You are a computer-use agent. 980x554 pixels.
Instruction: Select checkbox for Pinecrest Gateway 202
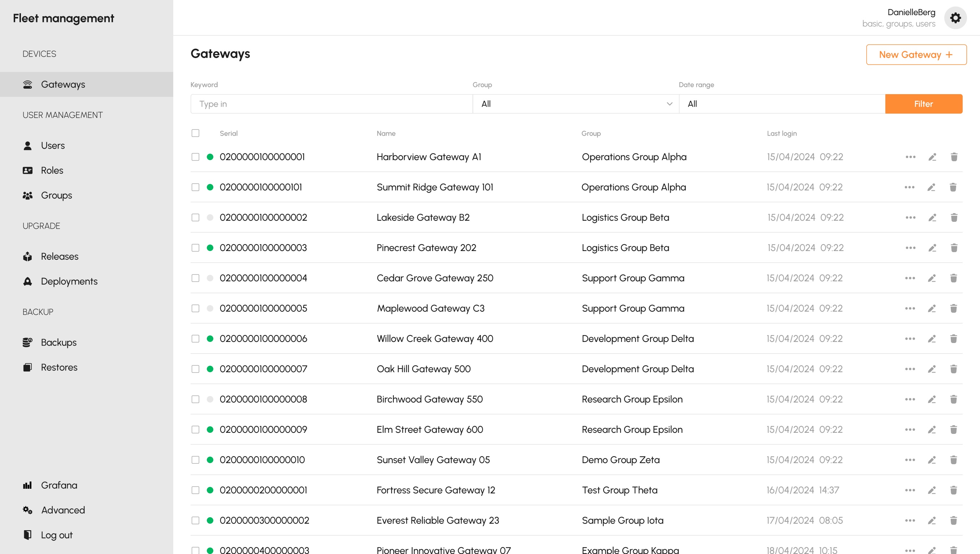195,248
